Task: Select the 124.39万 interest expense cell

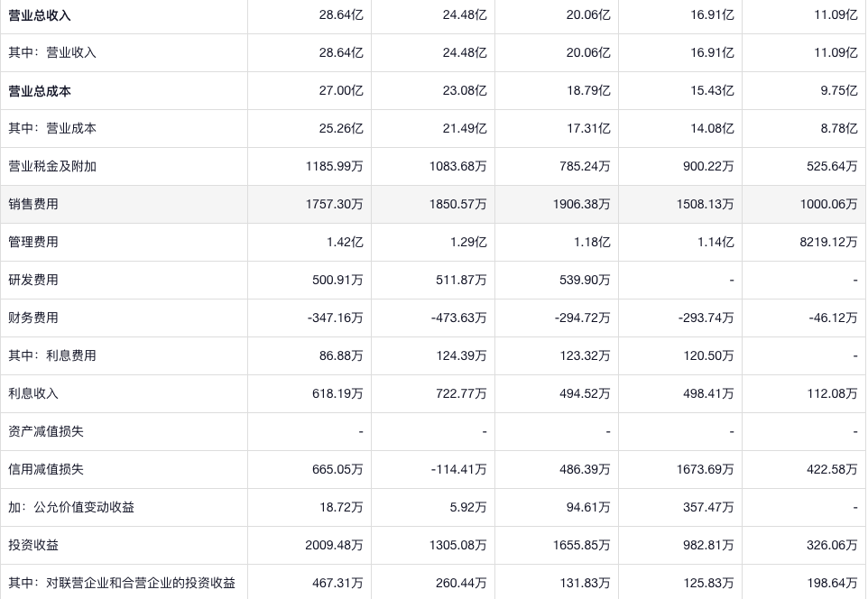Action: pyautogui.click(x=461, y=356)
